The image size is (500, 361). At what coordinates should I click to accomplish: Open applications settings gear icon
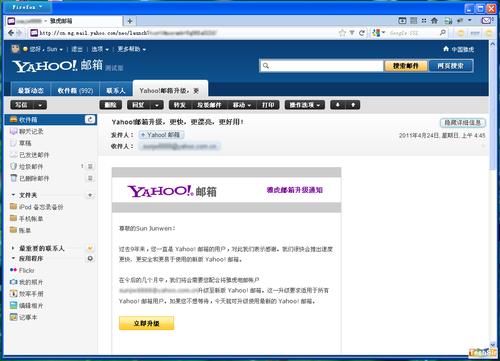pos(90,258)
